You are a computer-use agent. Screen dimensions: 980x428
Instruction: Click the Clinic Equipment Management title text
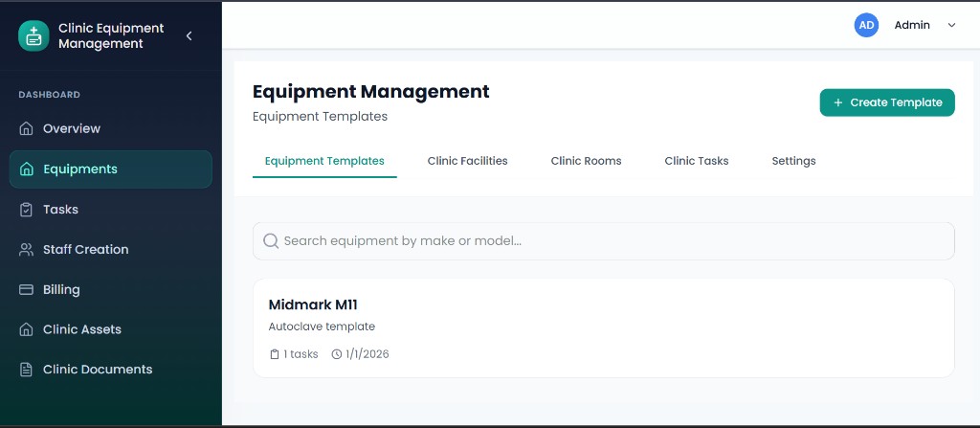(111, 35)
